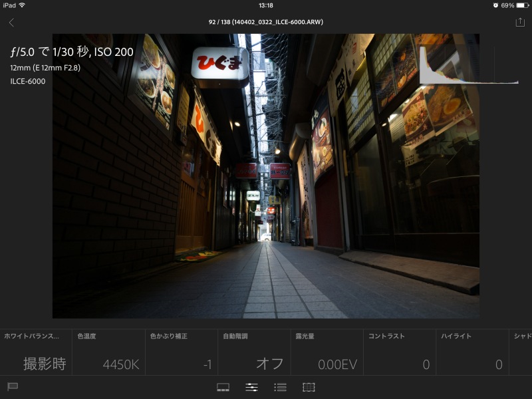Tap the 13:18 clock
This screenshot has width=532, height=399.
[x=265, y=5]
